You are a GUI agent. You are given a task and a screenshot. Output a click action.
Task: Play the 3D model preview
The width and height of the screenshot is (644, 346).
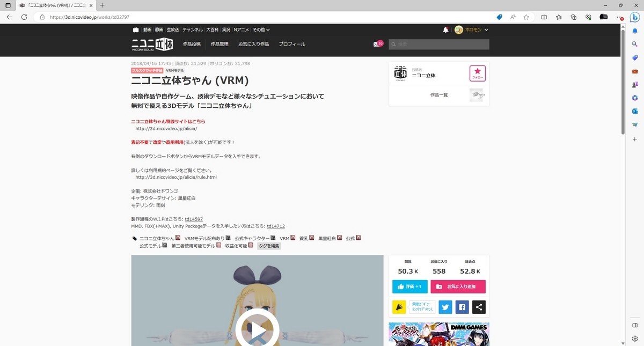point(257,329)
